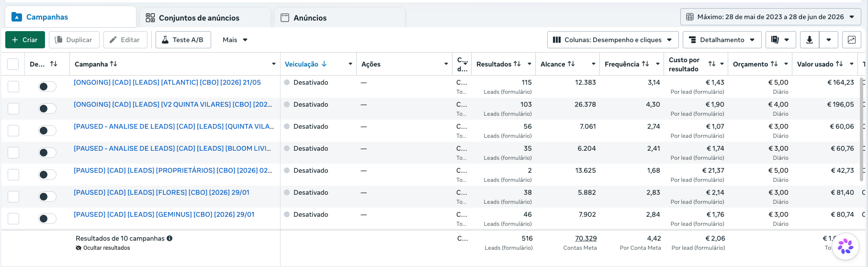868x267 pixels.
Task: Click the green Criar button
Action: pyautogui.click(x=25, y=40)
